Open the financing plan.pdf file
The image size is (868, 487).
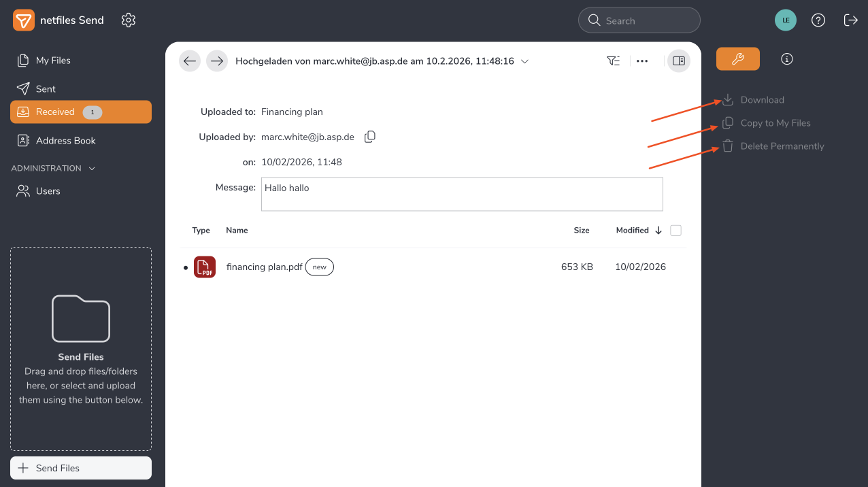(264, 267)
